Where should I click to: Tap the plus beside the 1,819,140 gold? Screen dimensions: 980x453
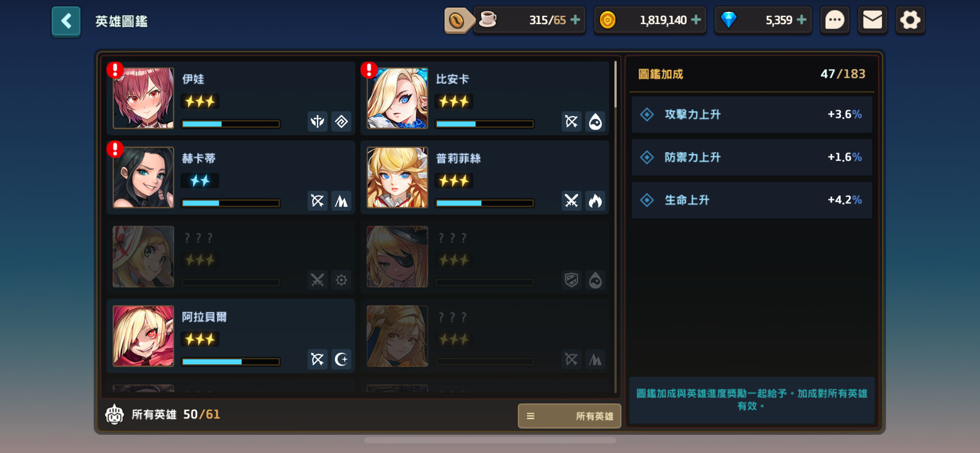click(696, 20)
